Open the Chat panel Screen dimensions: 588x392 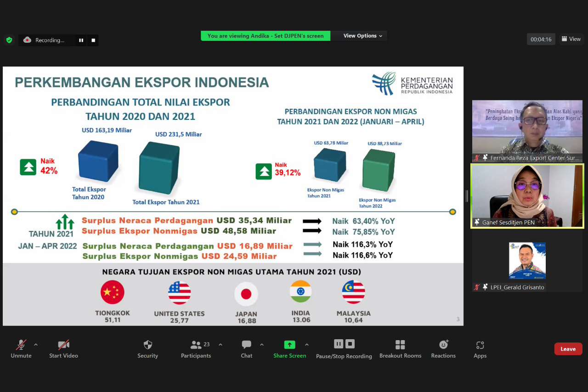pos(247,345)
